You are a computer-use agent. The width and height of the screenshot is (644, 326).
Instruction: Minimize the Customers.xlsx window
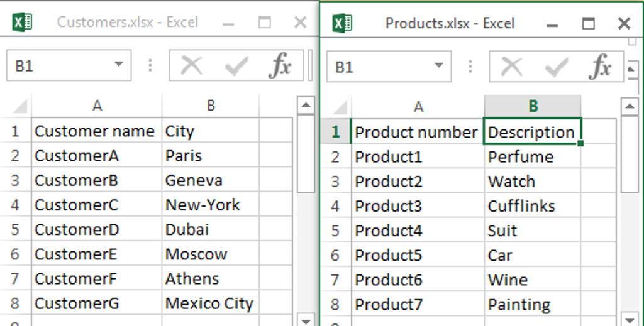tap(228, 23)
